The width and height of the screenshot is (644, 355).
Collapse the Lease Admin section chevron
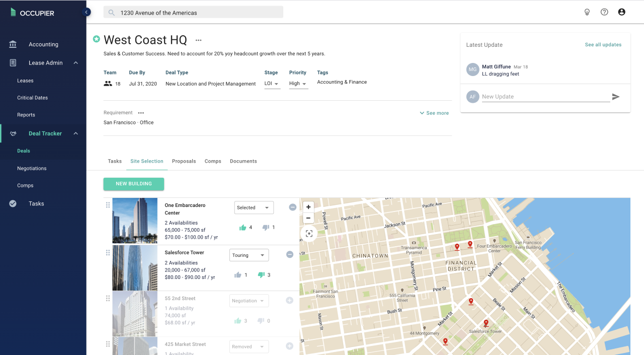76,63
